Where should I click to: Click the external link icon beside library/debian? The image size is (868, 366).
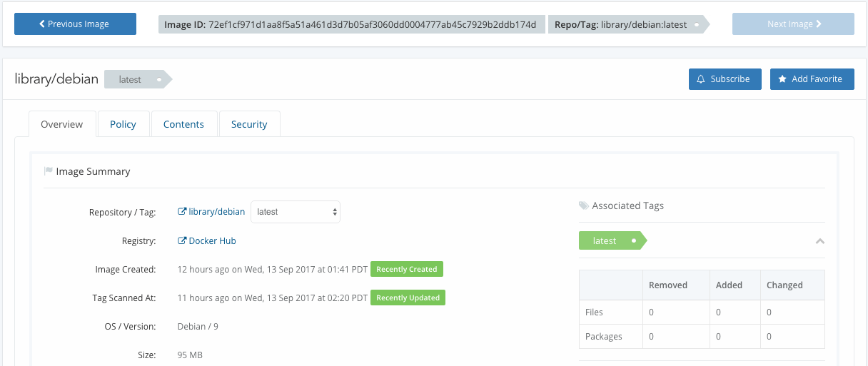[x=182, y=212]
